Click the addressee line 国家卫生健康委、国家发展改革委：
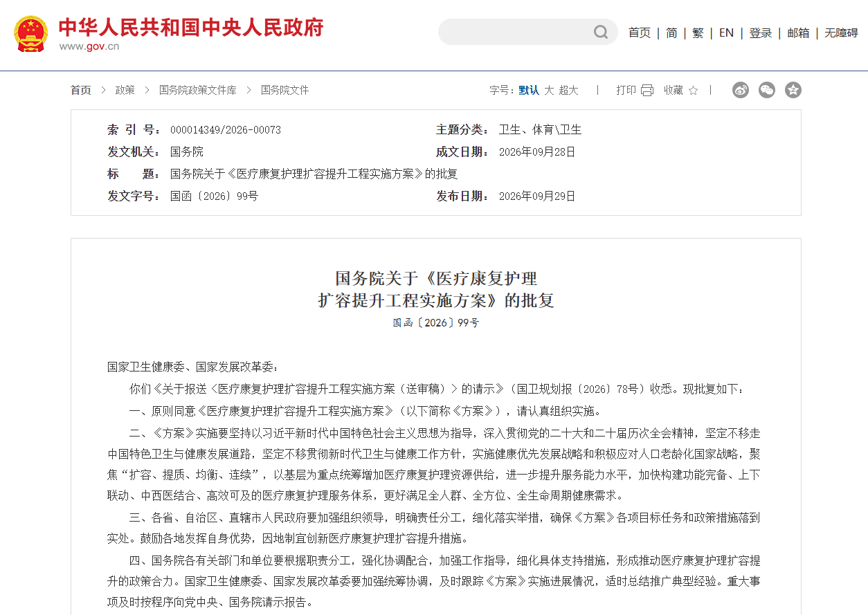This screenshot has height=615, width=868. [193, 367]
